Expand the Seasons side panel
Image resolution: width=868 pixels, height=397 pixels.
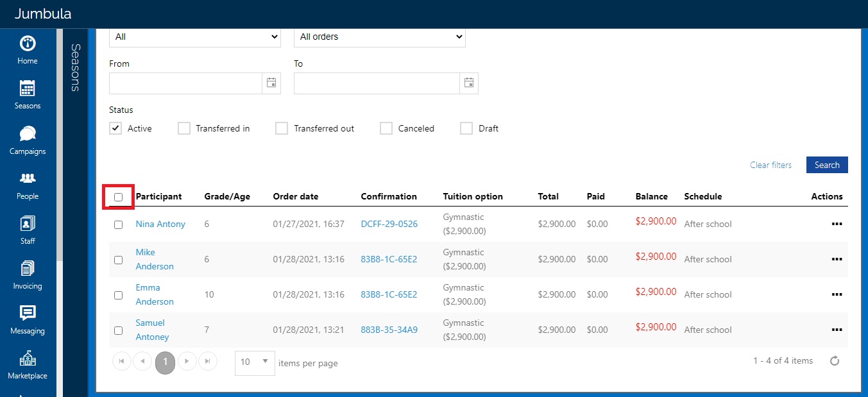click(75, 67)
